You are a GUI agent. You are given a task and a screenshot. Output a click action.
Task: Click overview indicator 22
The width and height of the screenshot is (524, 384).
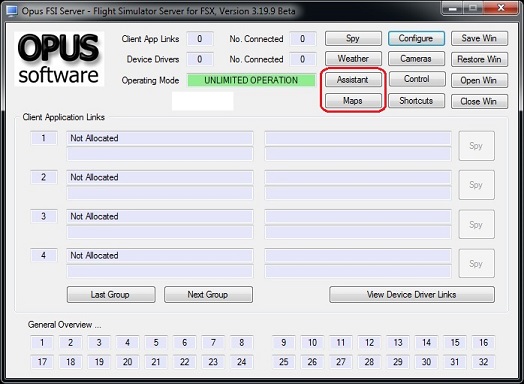[184, 362]
